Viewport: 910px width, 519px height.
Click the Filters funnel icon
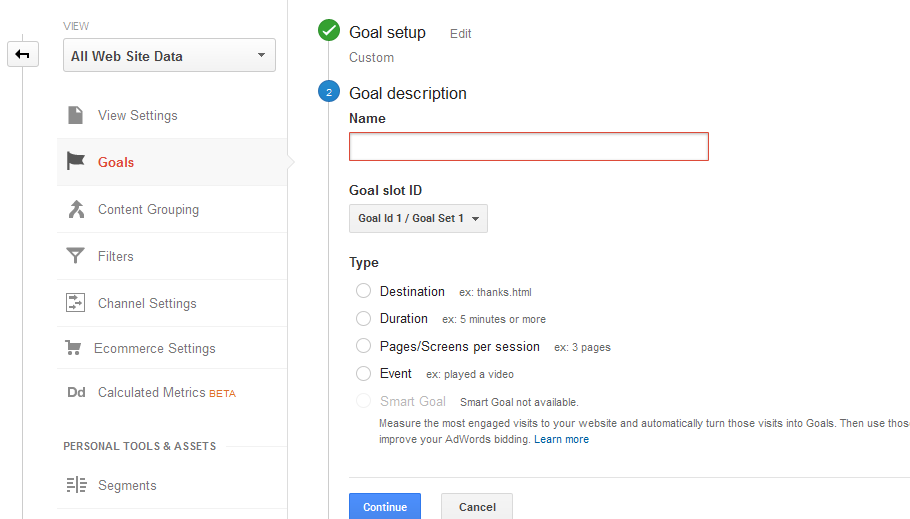pos(76,256)
